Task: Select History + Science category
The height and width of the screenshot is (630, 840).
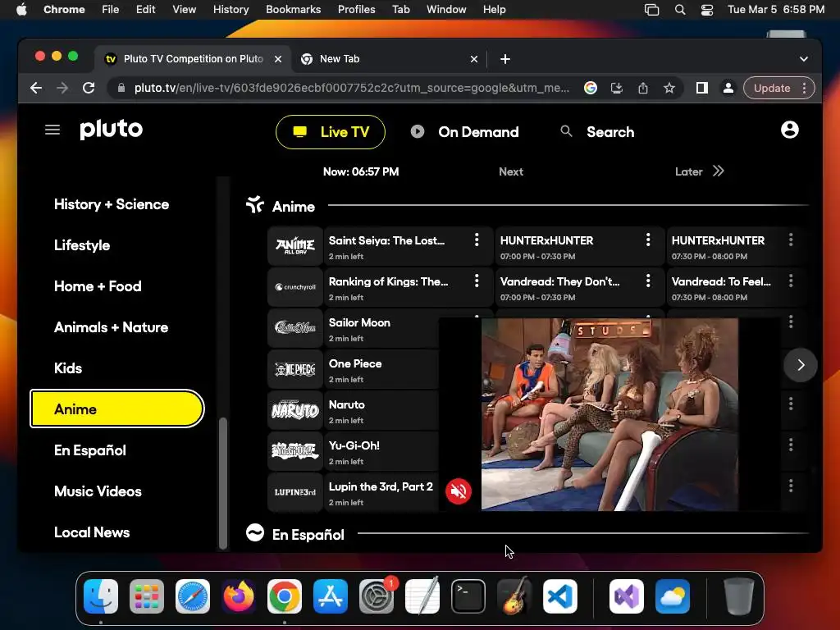Action: tap(112, 204)
